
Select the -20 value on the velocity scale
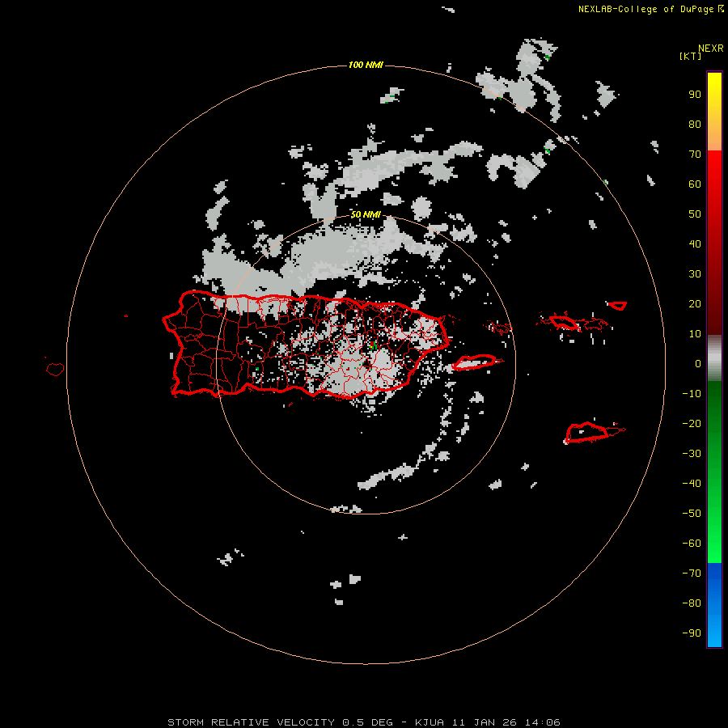point(692,424)
